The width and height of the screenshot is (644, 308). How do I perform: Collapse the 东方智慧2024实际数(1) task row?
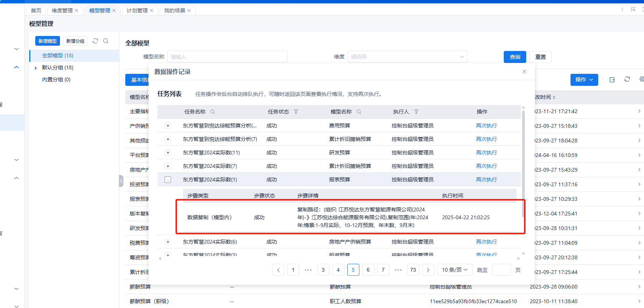pos(168,180)
